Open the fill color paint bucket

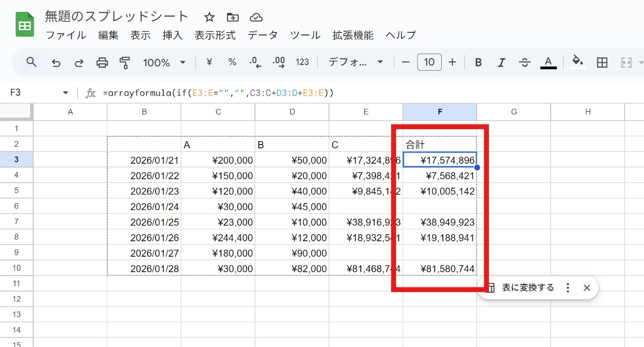(577, 62)
